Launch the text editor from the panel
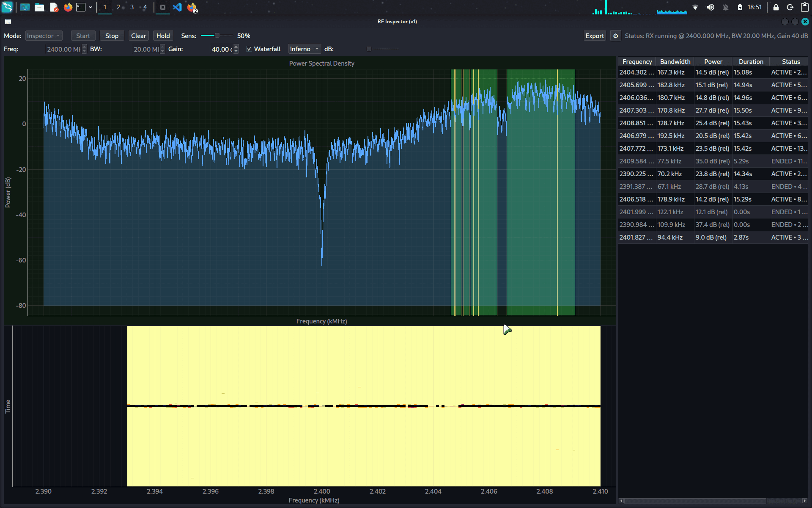This screenshot has height=508, width=812. [x=54, y=7]
